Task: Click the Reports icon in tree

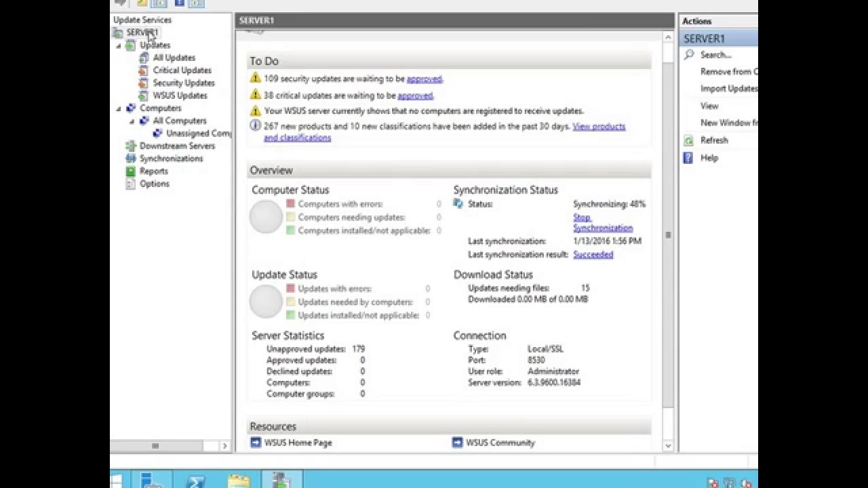Action: [130, 171]
